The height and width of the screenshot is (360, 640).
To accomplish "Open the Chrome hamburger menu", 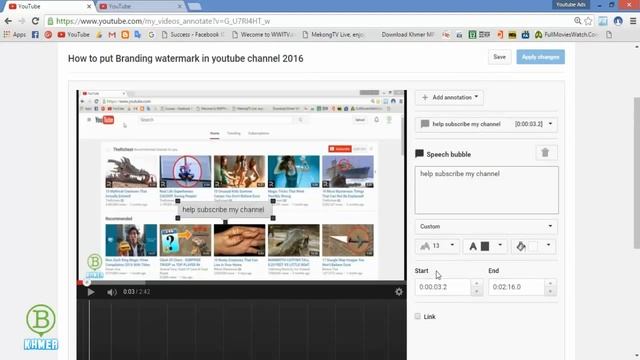I will [633, 21].
